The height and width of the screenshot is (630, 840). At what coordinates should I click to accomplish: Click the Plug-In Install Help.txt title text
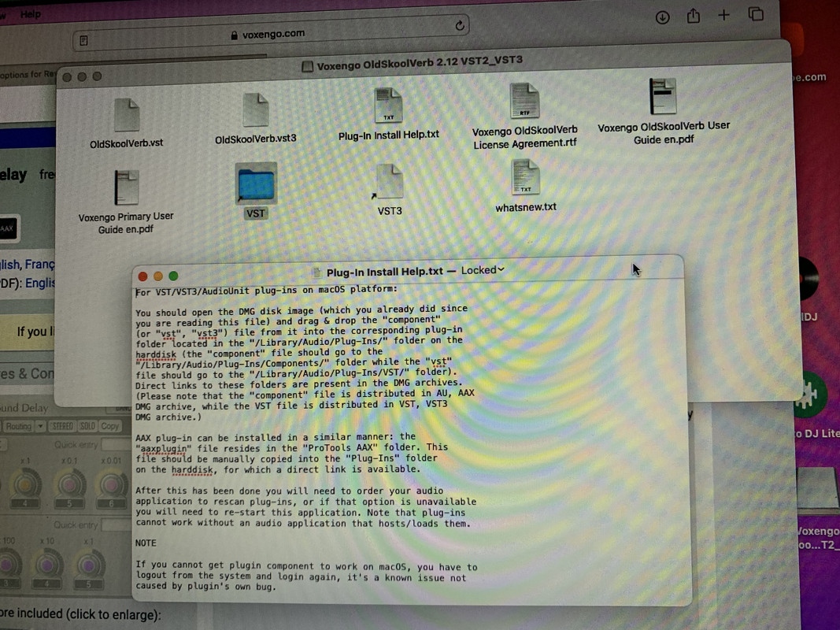click(385, 272)
